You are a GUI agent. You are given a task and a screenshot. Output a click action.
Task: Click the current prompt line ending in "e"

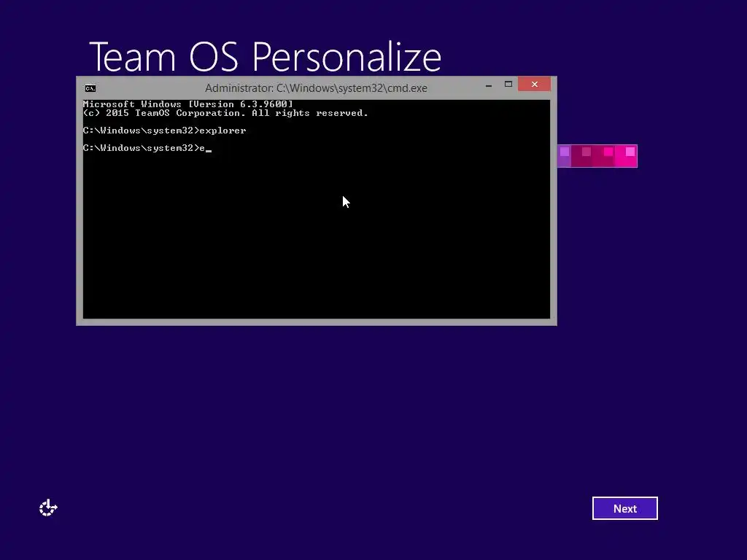point(147,148)
